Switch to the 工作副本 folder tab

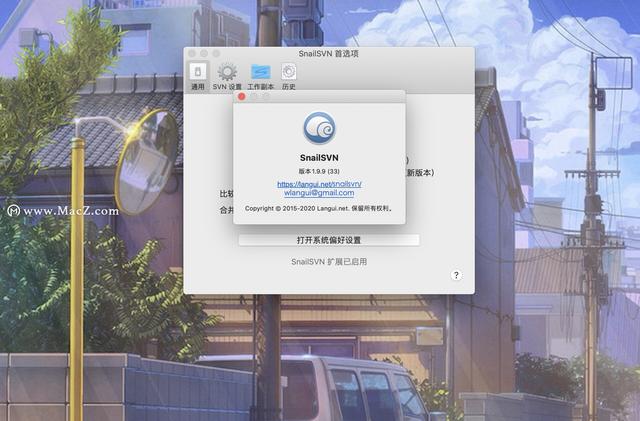click(x=260, y=77)
